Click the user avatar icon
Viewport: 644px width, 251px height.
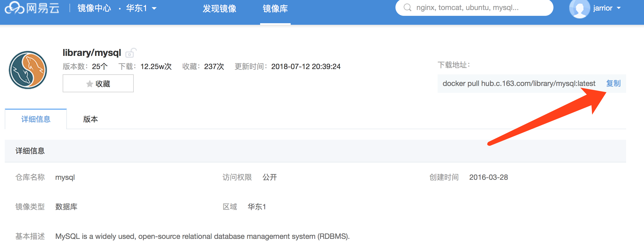tap(579, 8)
